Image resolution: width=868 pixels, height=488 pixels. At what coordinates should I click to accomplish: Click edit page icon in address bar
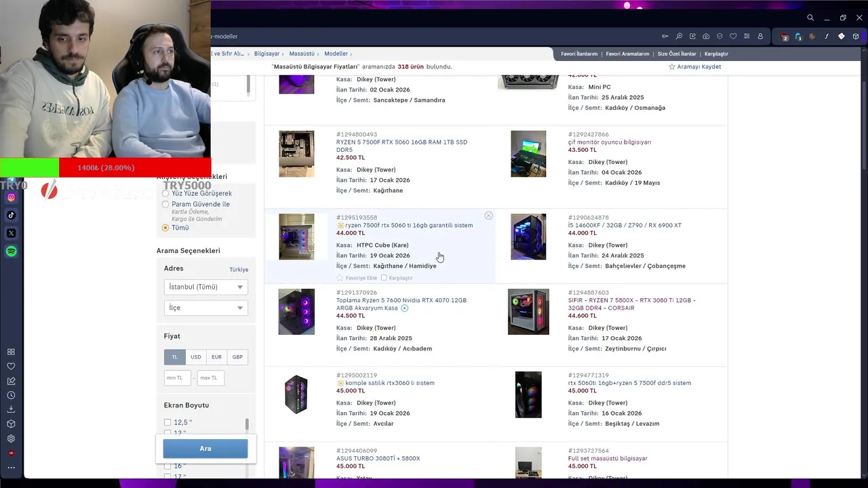[x=692, y=36]
